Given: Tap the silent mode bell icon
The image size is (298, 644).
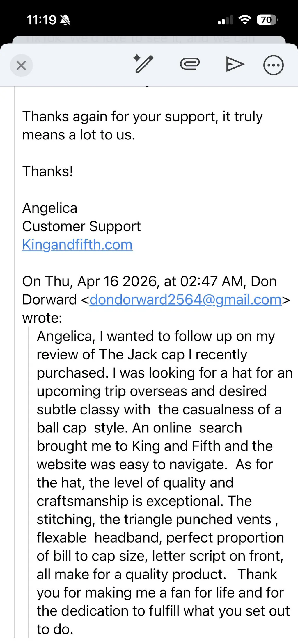Looking at the screenshot, I should point(65,20).
